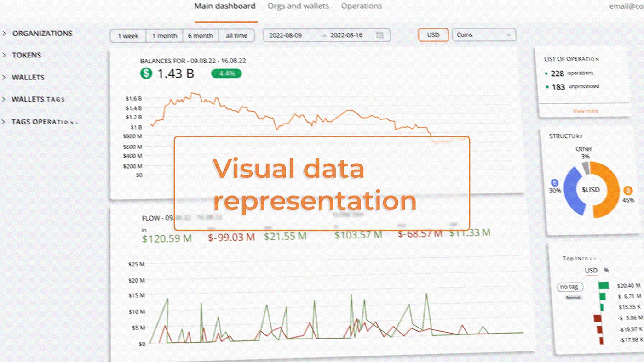Click the red -$3.86 M bar

click(x=598, y=318)
